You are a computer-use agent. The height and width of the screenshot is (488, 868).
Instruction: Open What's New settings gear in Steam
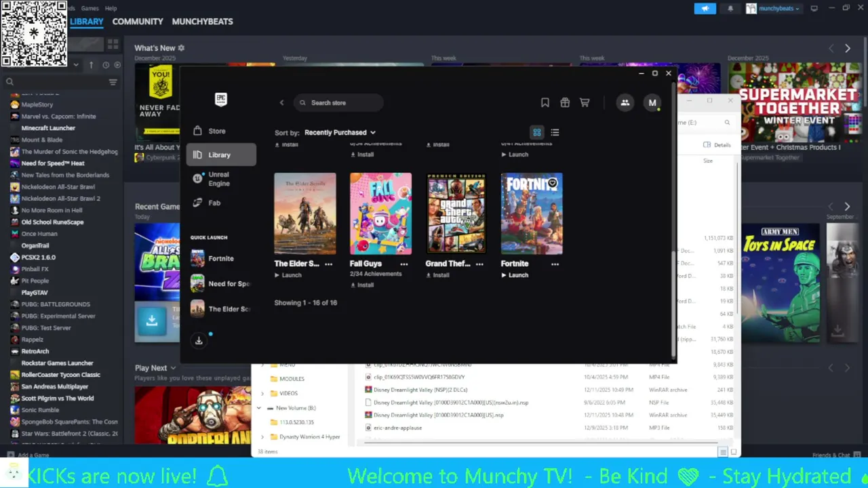tap(181, 48)
